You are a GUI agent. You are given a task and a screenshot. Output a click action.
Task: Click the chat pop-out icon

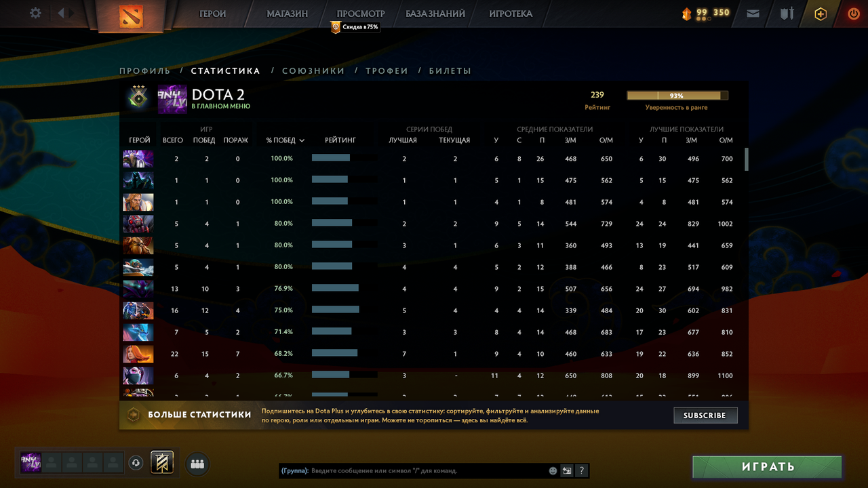point(567,470)
